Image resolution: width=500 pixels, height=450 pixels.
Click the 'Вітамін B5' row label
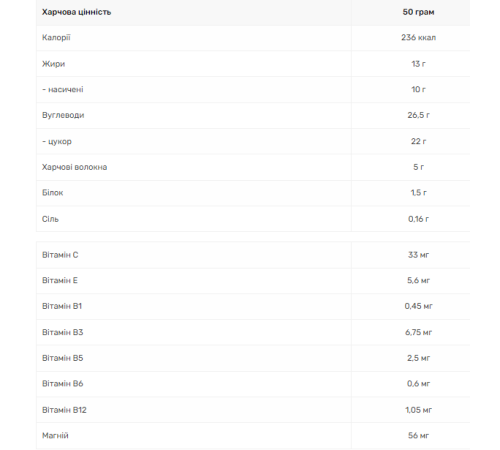tap(62, 358)
